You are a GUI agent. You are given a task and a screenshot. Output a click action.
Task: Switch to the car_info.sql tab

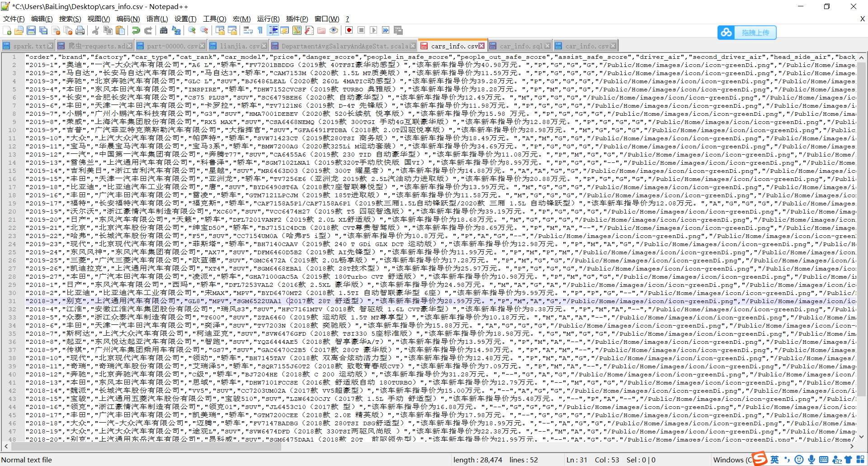coord(521,46)
